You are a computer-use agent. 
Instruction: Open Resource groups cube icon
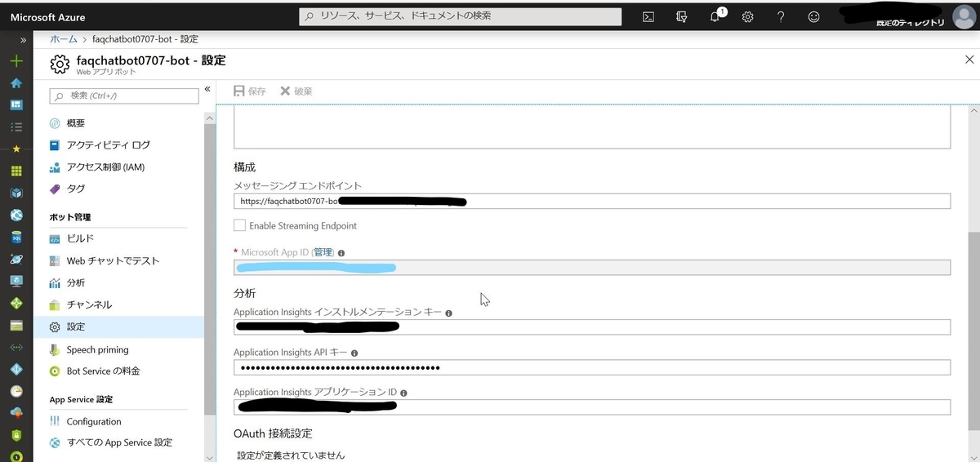pyautogui.click(x=16, y=193)
